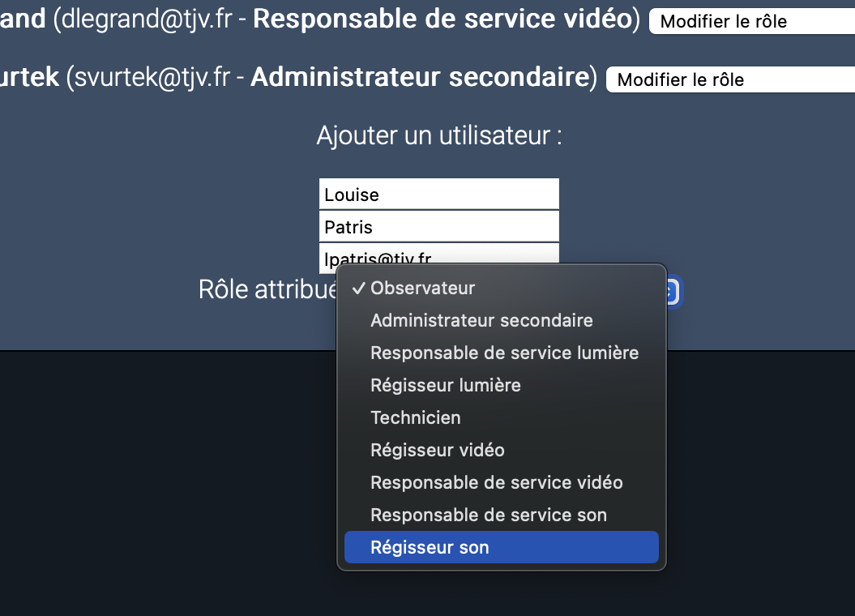Click the checkmark beside "Observateur"

[x=357, y=288]
